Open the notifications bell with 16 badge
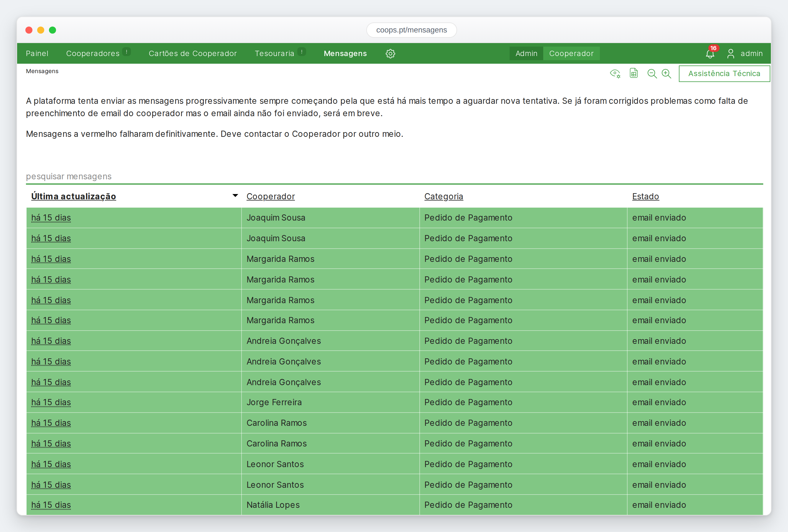This screenshot has width=788, height=532. [x=710, y=54]
